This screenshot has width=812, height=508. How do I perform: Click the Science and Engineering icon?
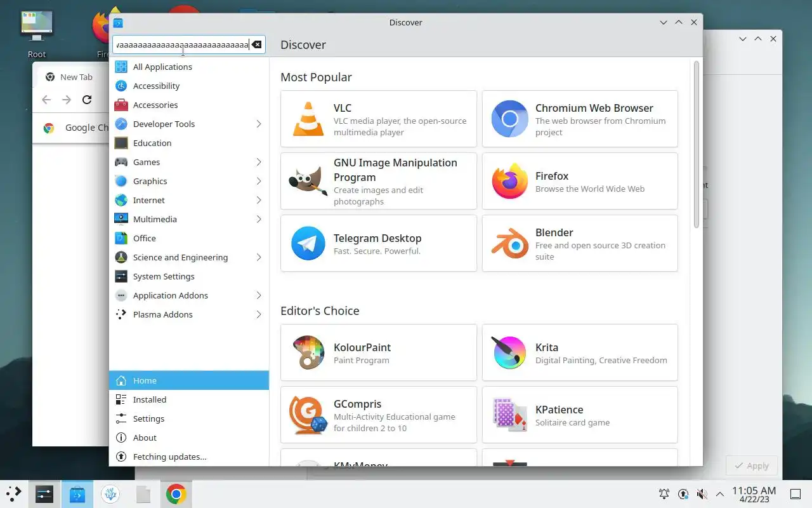(121, 257)
